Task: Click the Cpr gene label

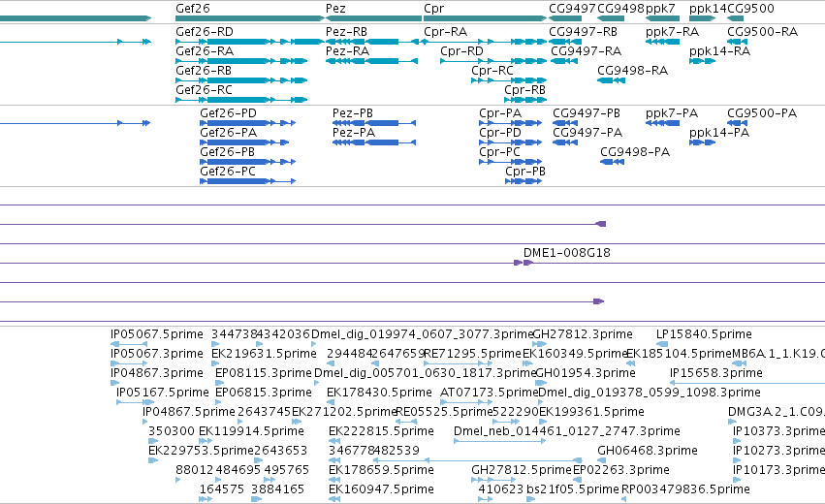Action: point(434,9)
